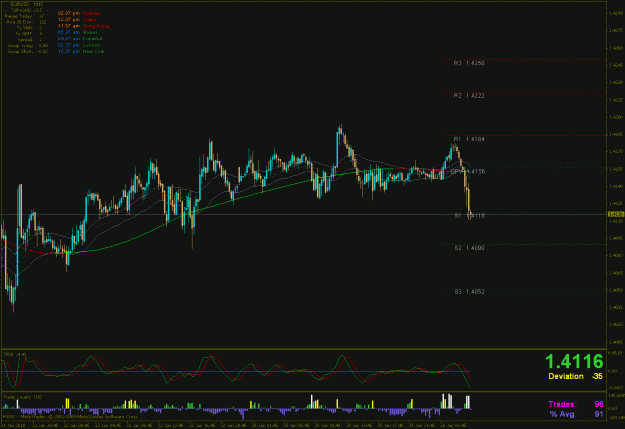Click the TRIX indicator label
This screenshot has height=429, width=625.
click(15, 354)
